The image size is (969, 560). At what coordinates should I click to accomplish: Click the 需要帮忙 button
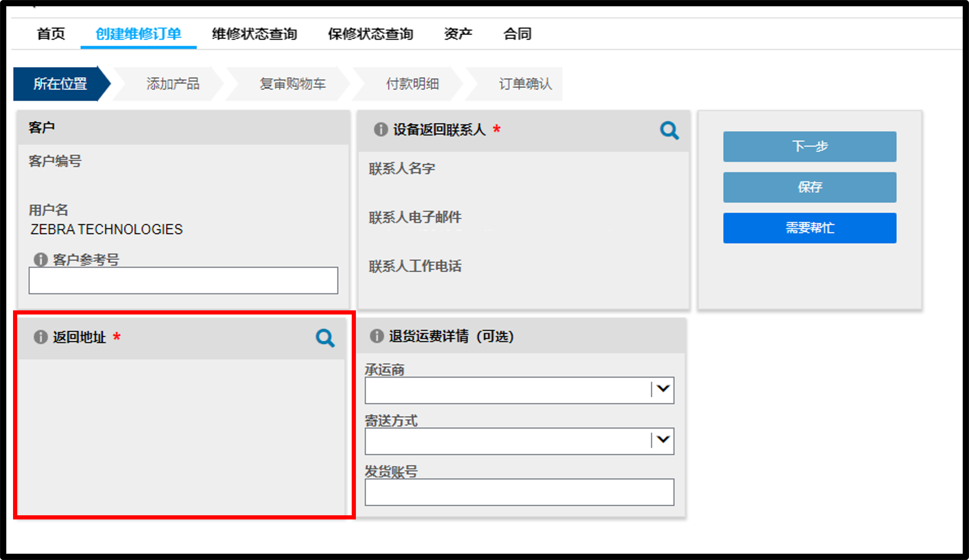[x=810, y=228]
